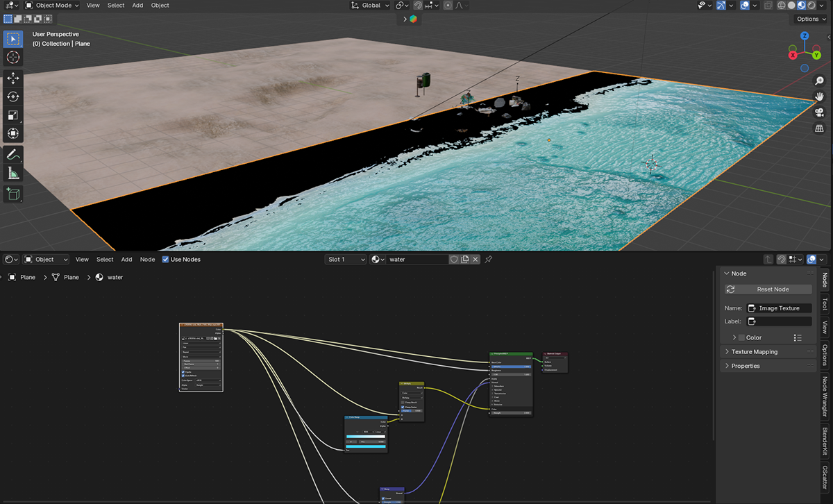Open the Slot 1 material dropdown
Image resolution: width=833 pixels, height=504 pixels.
[x=346, y=260]
